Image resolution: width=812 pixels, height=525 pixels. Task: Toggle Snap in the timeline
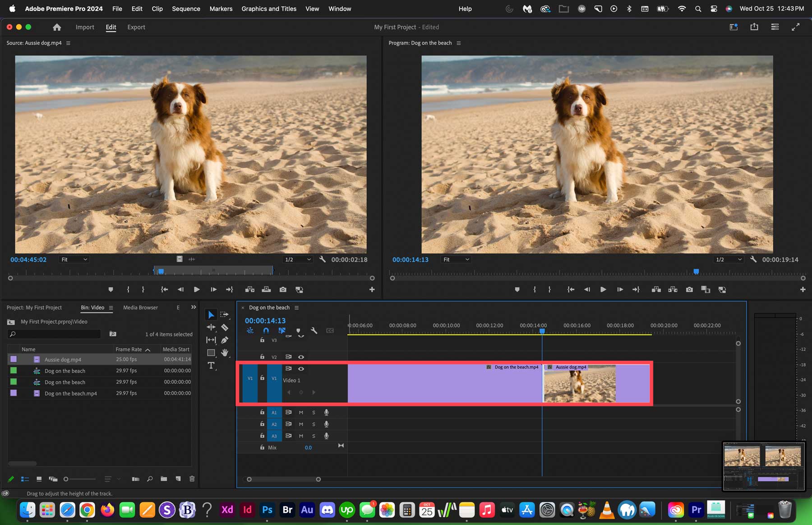pyautogui.click(x=266, y=330)
